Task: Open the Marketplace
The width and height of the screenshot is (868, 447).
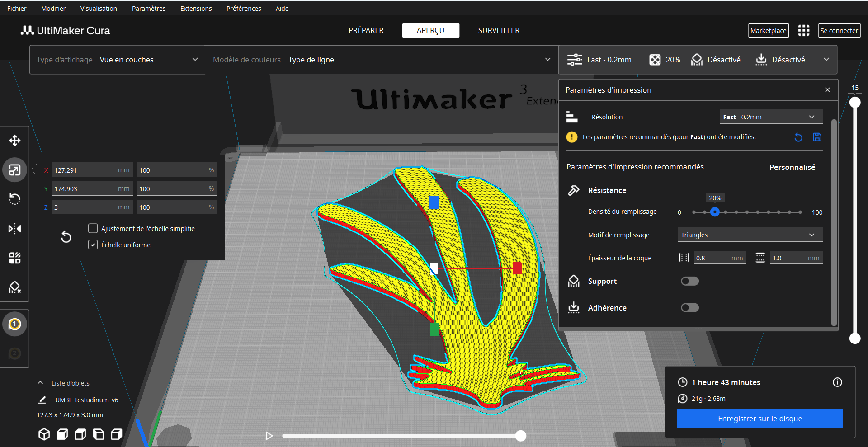Action: tap(768, 30)
